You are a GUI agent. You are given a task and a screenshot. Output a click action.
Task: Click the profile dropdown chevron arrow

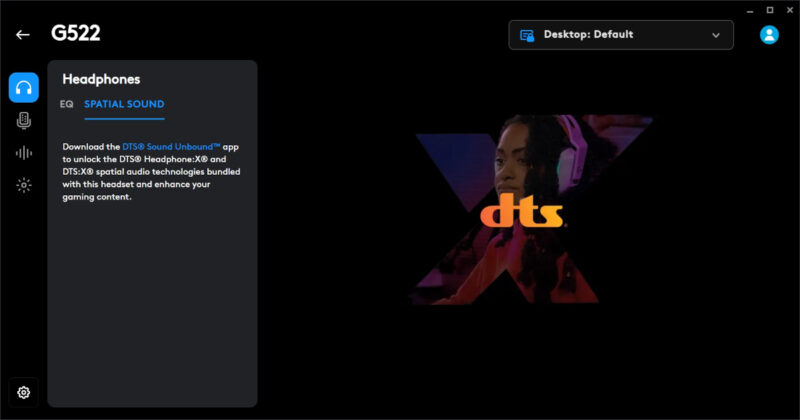tap(716, 35)
